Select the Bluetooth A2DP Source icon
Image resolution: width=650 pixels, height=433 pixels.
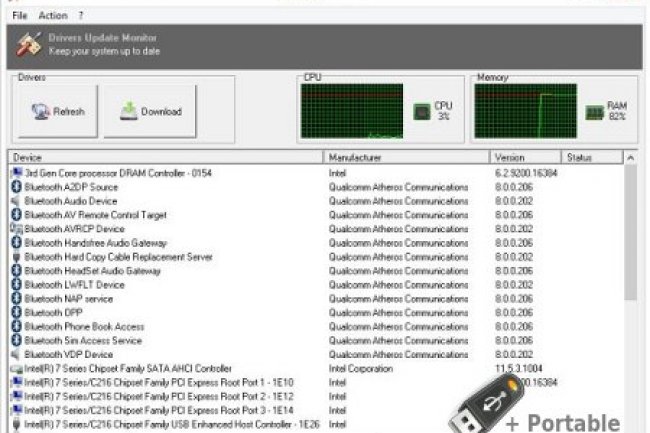16,187
